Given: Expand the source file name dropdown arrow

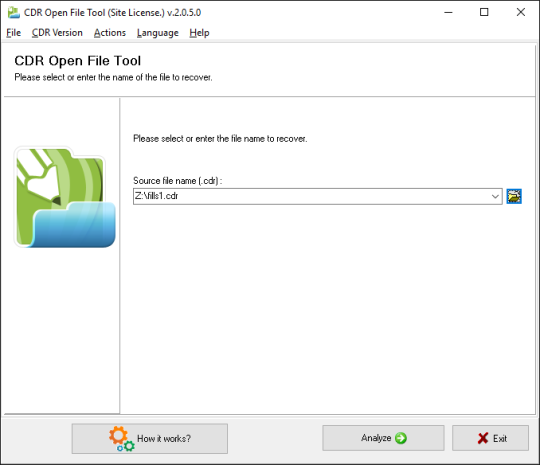Looking at the screenshot, I should click(495, 196).
